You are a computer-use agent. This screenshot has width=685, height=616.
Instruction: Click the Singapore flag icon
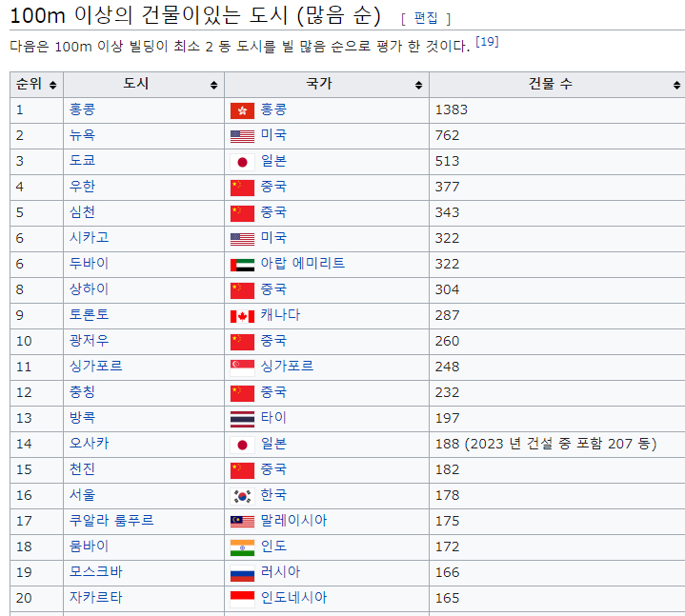[242, 367]
